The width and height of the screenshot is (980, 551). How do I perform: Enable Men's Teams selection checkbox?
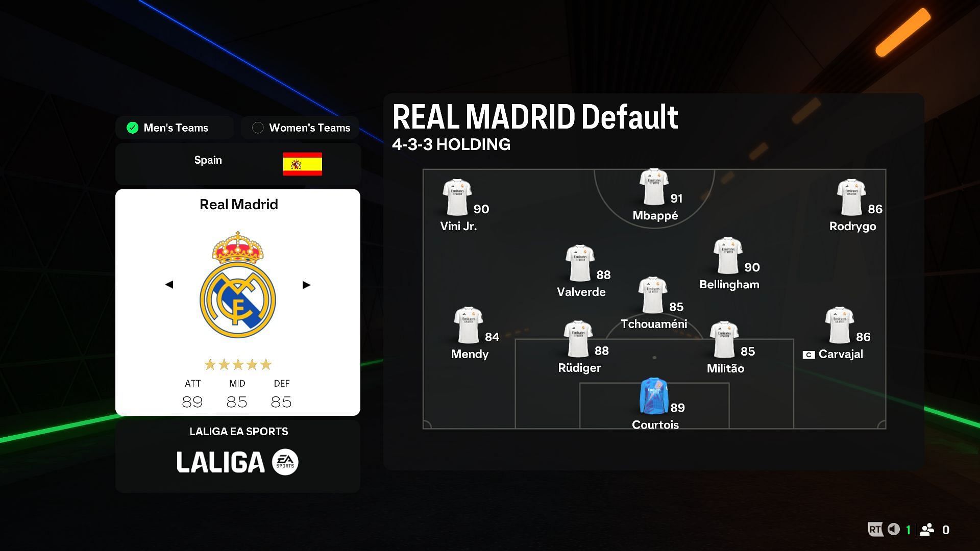132,127
